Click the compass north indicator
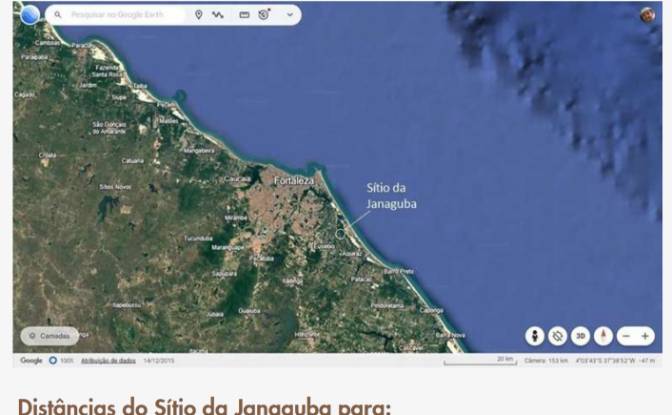Image resolution: width=672 pixels, height=415 pixels. [603, 336]
